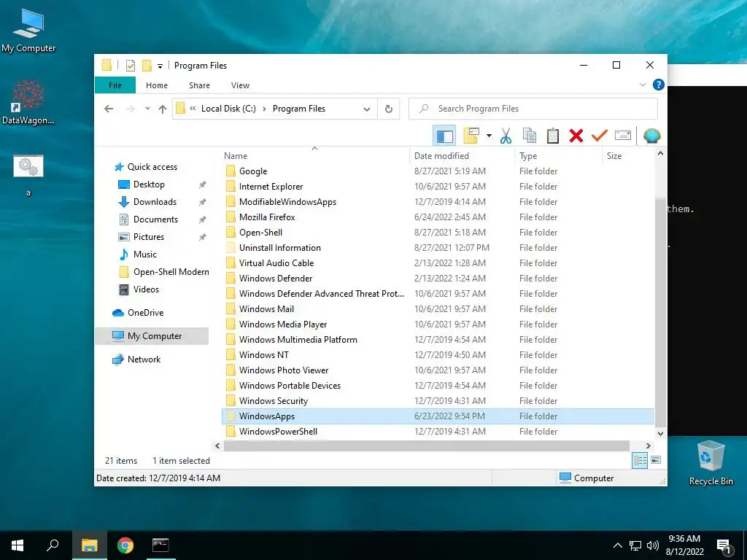Click the title bar properties checkmark icon
747x560 pixels.
(131, 66)
